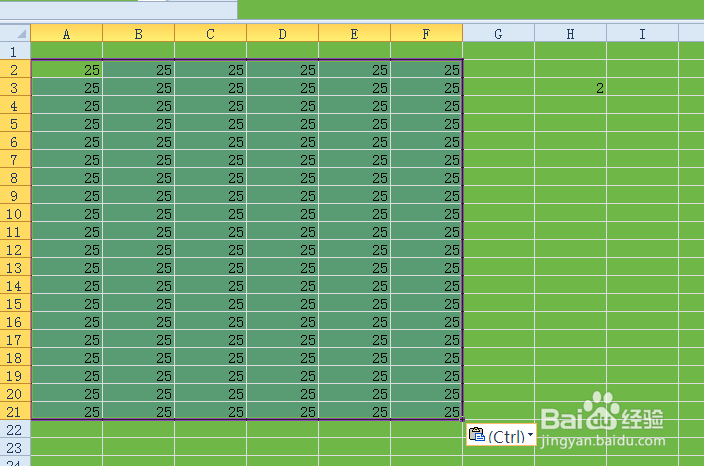Click cell A21 with value 25
Screen dimensions: 704x466
point(66,411)
